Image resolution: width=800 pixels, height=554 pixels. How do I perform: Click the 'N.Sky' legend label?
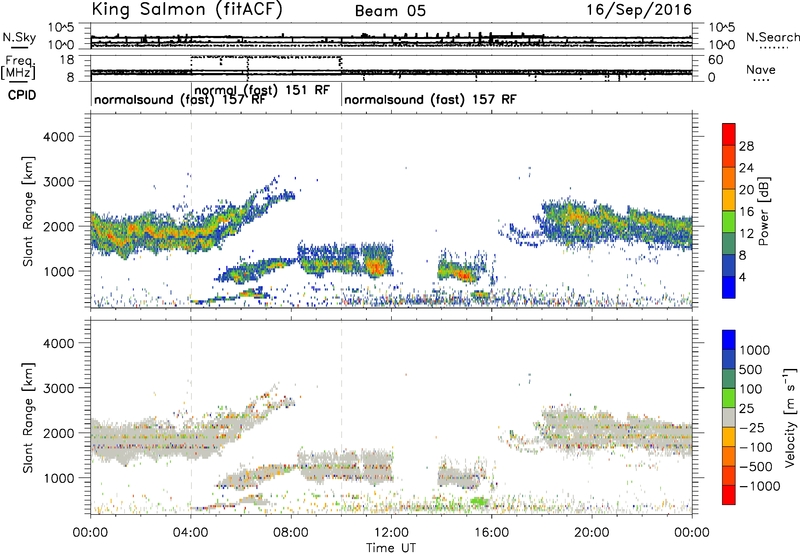[19, 37]
